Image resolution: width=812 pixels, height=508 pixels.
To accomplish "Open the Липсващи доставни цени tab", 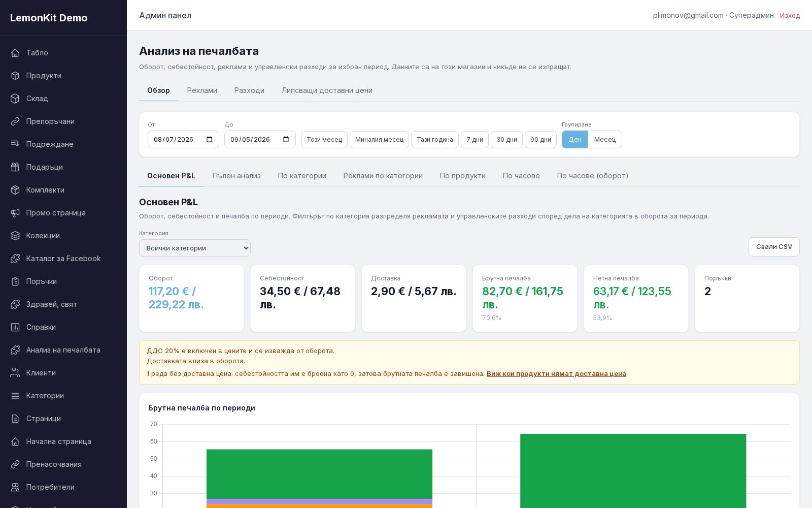I will (x=327, y=90).
